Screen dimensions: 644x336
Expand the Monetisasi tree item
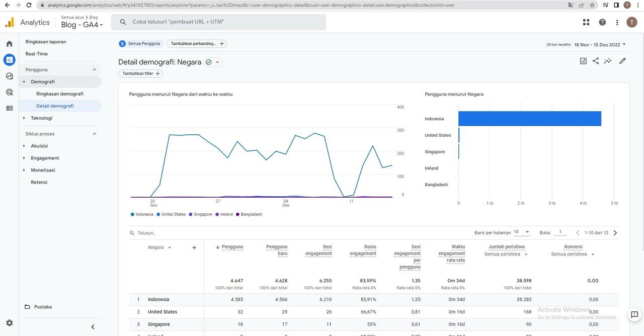(24, 170)
